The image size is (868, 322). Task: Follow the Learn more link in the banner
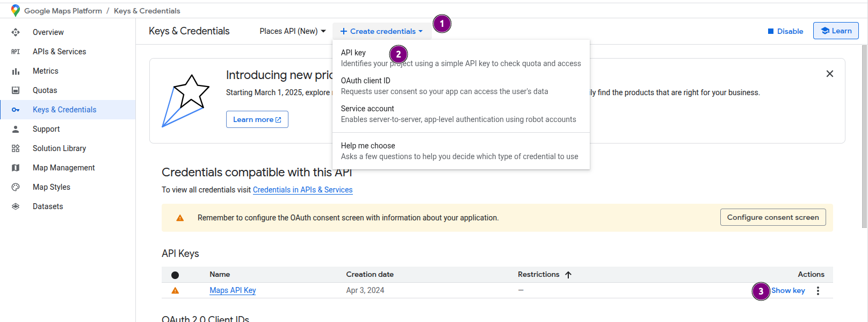click(257, 119)
